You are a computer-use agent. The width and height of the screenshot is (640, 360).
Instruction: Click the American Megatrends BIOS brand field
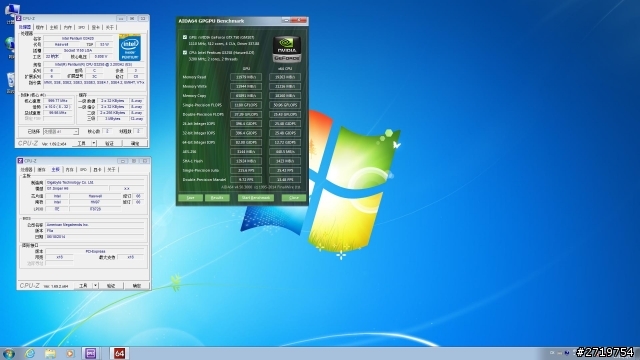tap(95, 225)
